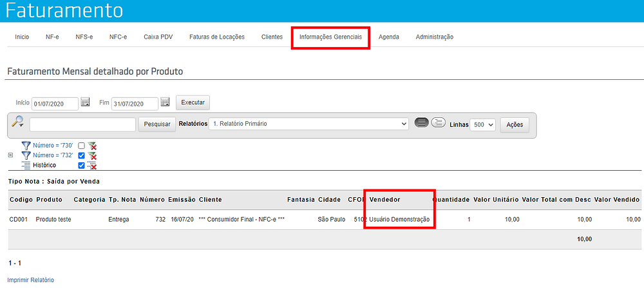Click the Fim date field
The height and width of the screenshot is (288, 644).
[x=135, y=104]
